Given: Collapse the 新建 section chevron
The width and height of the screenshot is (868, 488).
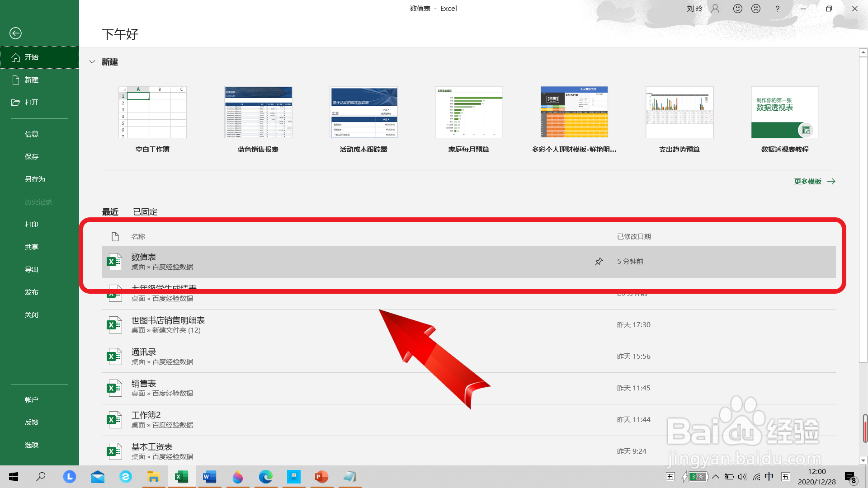Looking at the screenshot, I should point(92,62).
